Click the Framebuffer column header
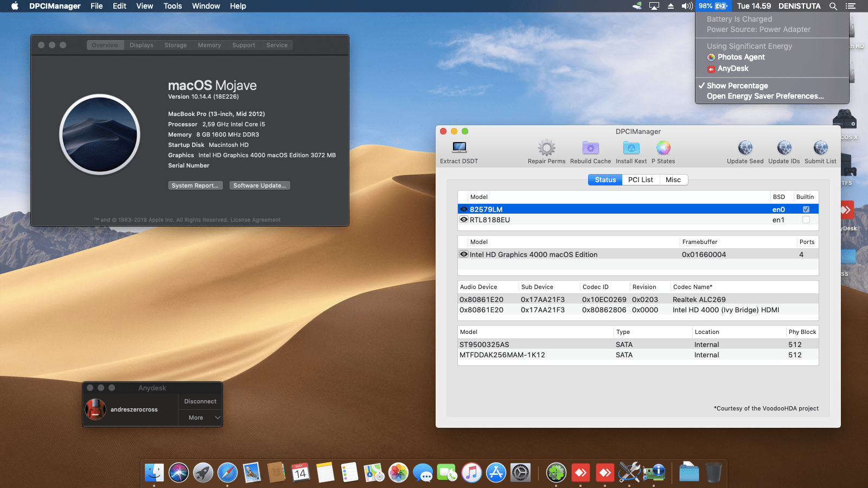Image resolution: width=868 pixels, height=488 pixels. tap(738, 242)
